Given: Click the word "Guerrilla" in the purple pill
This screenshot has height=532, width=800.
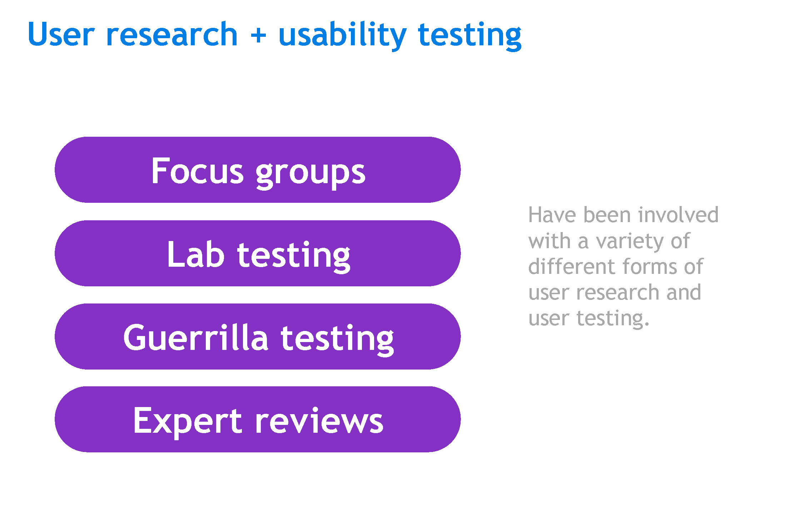Looking at the screenshot, I should point(195,337).
